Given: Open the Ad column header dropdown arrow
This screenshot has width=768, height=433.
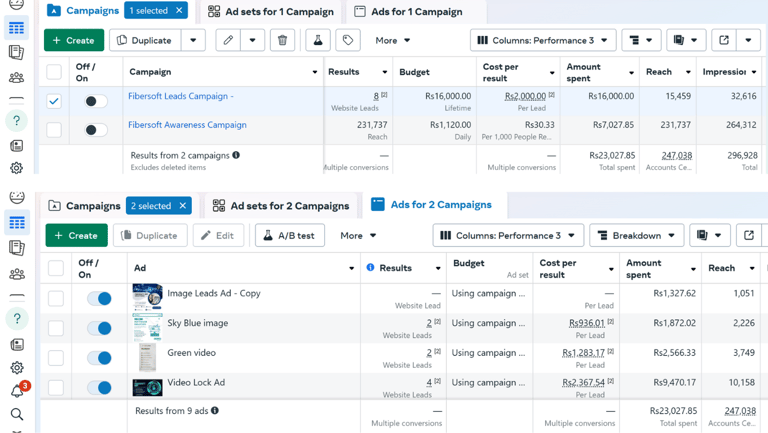Looking at the screenshot, I should tap(352, 268).
